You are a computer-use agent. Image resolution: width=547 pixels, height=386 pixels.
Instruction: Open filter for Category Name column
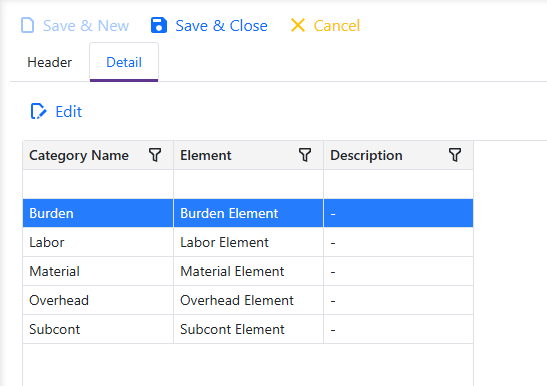(x=155, y=155)
